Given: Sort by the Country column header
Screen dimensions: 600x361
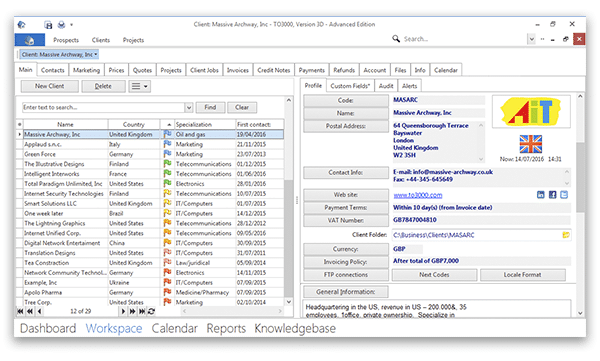Looking at the screenshot, I should [x=134, y=124].
